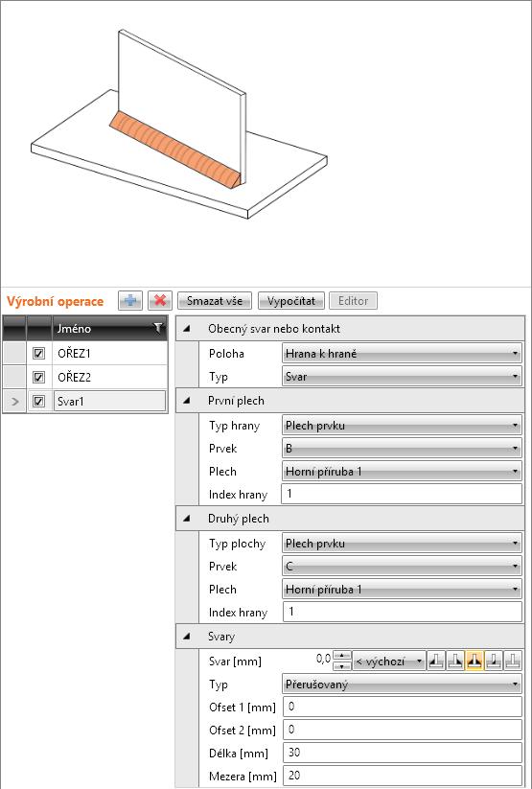This screenshot has width=532, height=789.
Task: Click the Délka [mm] input field
Action: (x=402, y=753)
